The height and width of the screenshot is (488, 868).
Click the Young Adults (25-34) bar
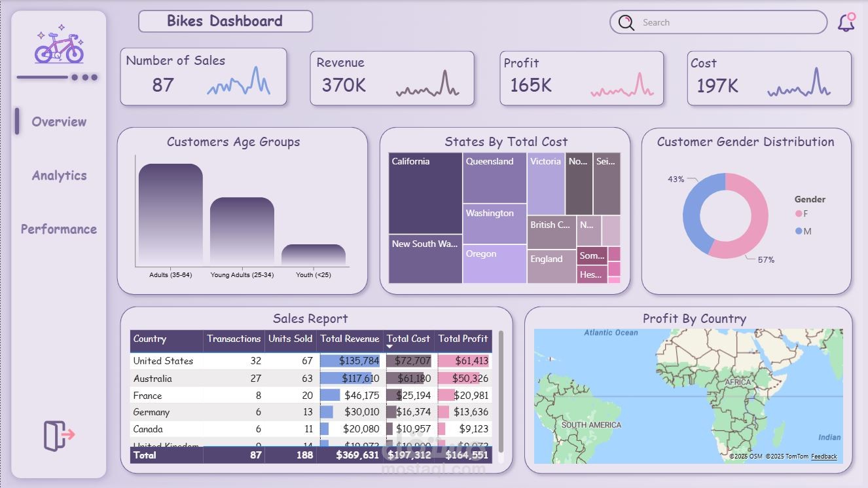click(x=242, y=231)
